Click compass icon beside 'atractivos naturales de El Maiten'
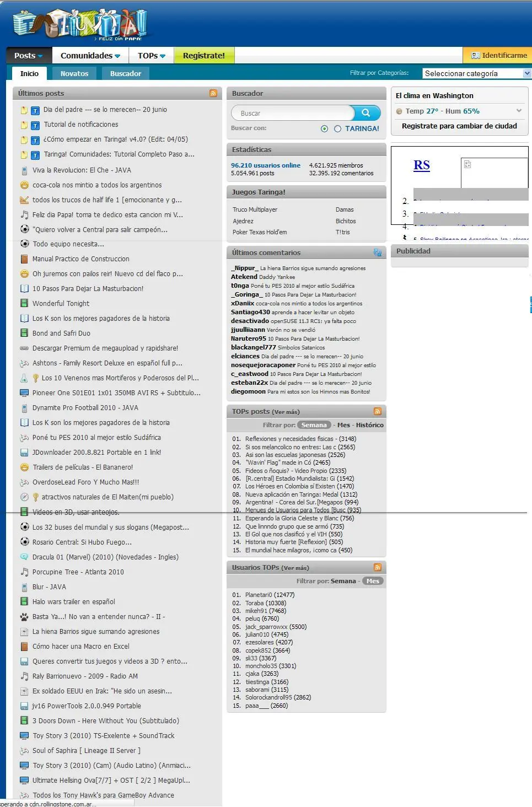Screen dimensions: 532x807 point(24,497)
